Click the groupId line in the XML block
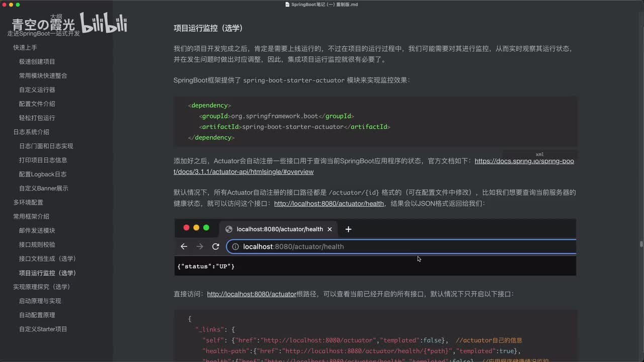The image size is (644, 362). tap(276, 116)
